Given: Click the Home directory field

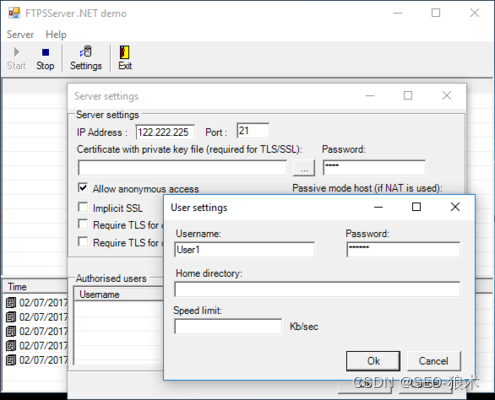Looking at the screenshot, I should click(x=317, y=289).
